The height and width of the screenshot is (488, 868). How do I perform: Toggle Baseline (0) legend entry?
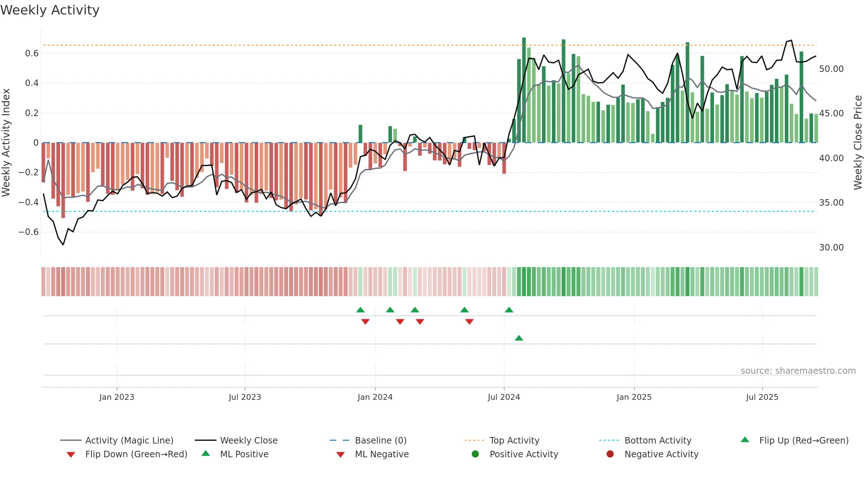(x=368, y=440)
